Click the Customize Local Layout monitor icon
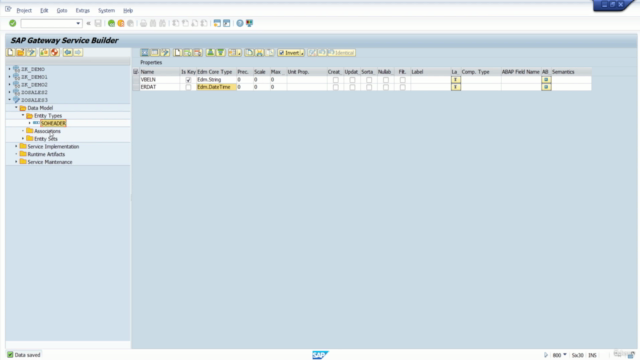 (249, 23)
